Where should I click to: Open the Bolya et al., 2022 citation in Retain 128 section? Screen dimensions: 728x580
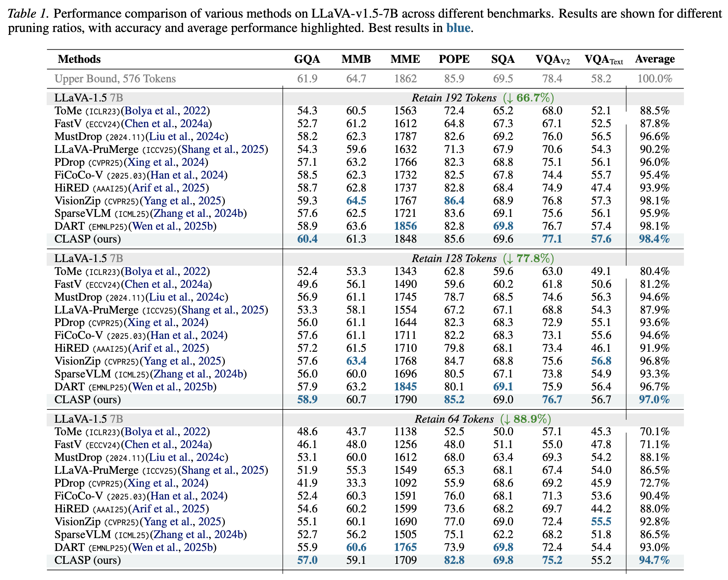coord(166,271)
